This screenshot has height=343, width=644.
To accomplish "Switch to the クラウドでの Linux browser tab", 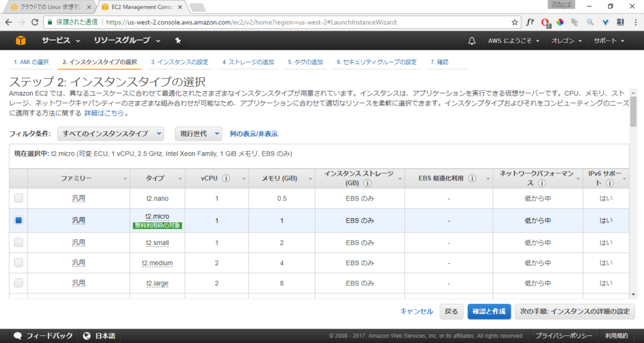I will pyautogui.click(x=49, y=7).
